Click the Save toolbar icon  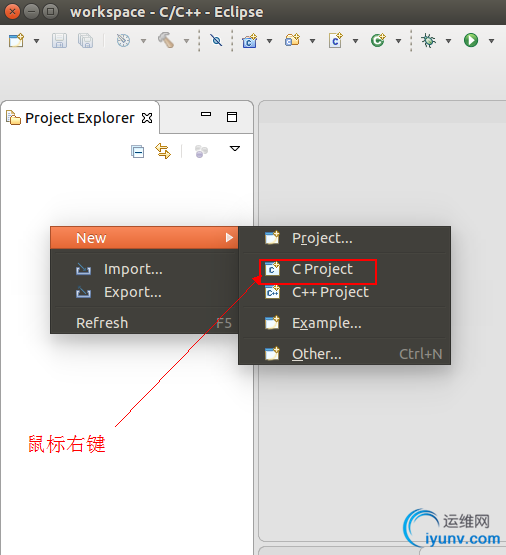tap(59, 40)
